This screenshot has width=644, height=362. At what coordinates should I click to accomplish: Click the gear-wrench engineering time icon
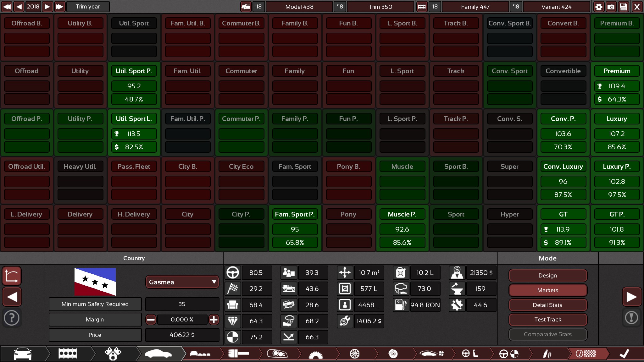(457, 305)
